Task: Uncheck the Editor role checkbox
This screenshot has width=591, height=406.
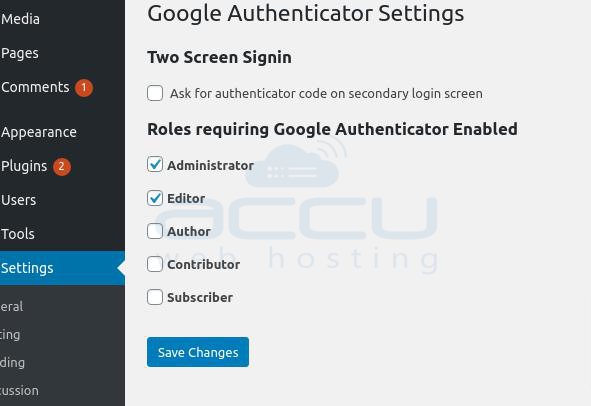Action: pos(155,198)
